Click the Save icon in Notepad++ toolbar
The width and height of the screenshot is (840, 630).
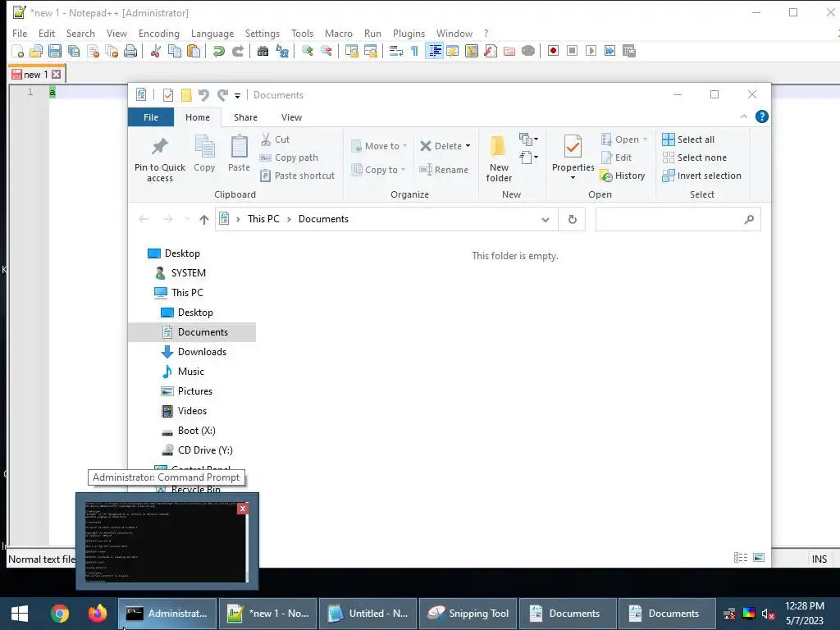[55, 51]
